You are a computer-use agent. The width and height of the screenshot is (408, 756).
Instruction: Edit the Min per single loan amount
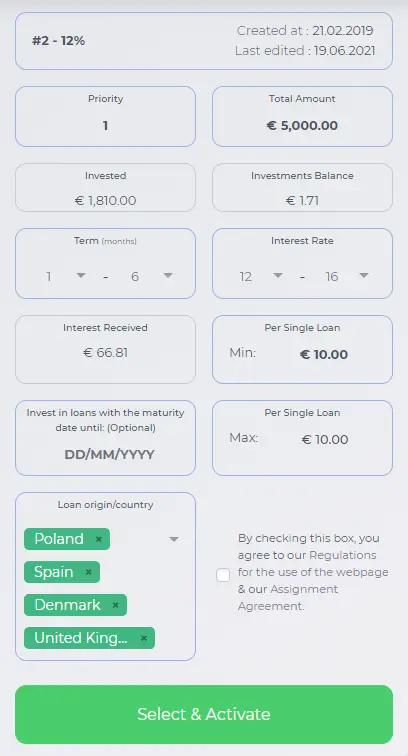point(324,355)
